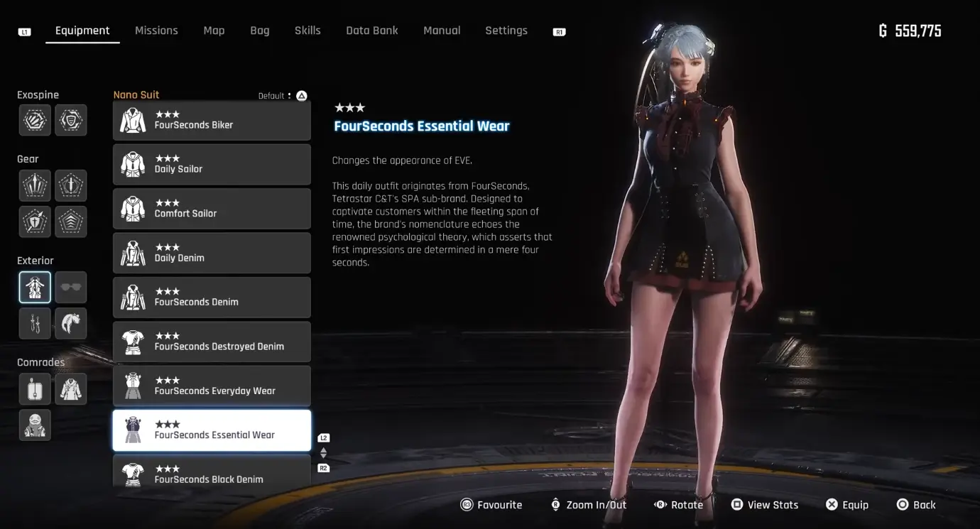
Task: Click the R1 next tab indicator
Action: pyautogui.click(x=560, y=32)
